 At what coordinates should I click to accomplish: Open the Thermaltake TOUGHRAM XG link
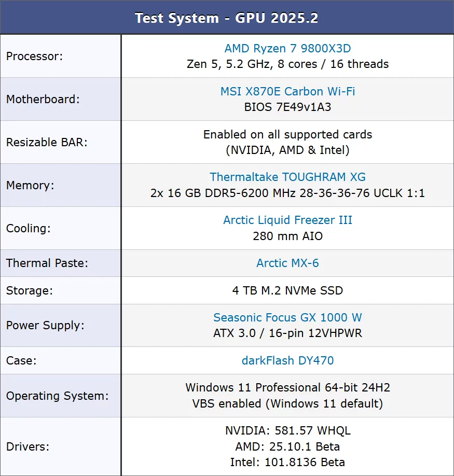(287, 177)
